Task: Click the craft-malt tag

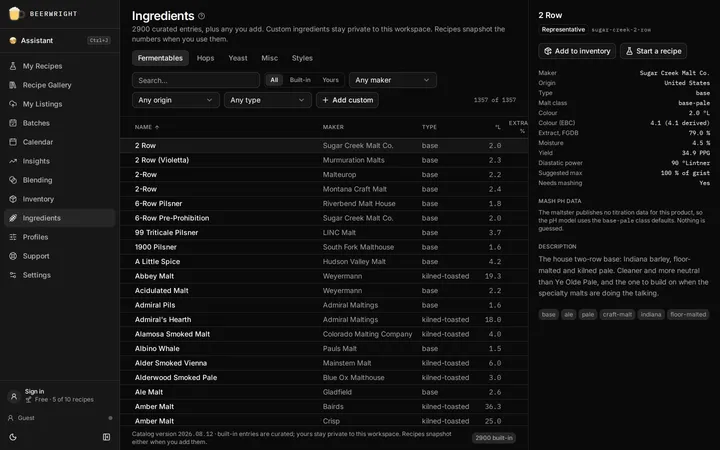Action: 617,315
